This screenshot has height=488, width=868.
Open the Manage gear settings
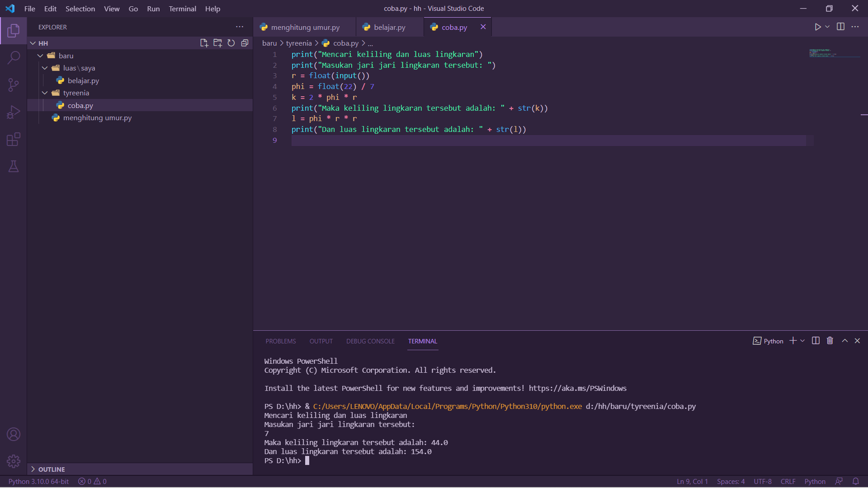pyautogui.click(x=14, y=461)
